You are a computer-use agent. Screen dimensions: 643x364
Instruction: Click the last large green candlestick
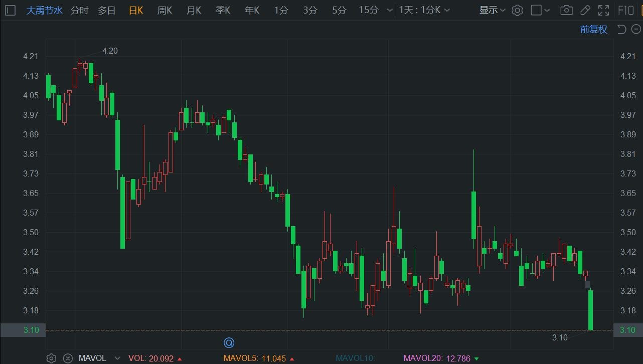[x=591, y=310]
